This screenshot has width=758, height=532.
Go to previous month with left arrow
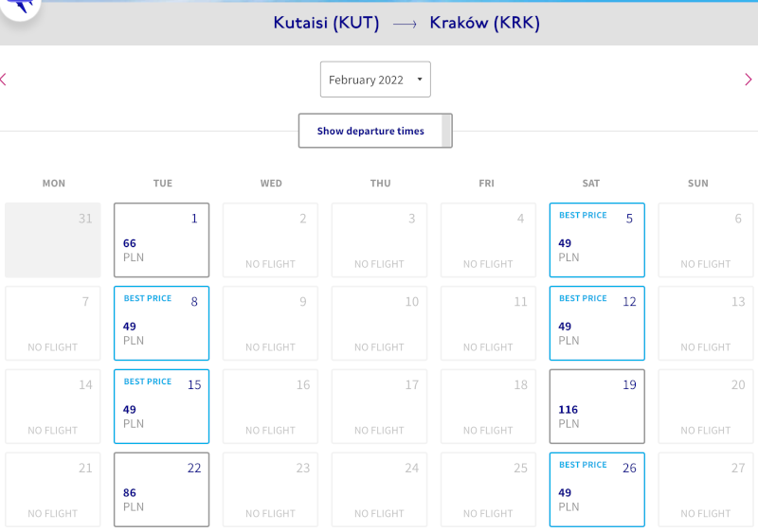(4, 80)
